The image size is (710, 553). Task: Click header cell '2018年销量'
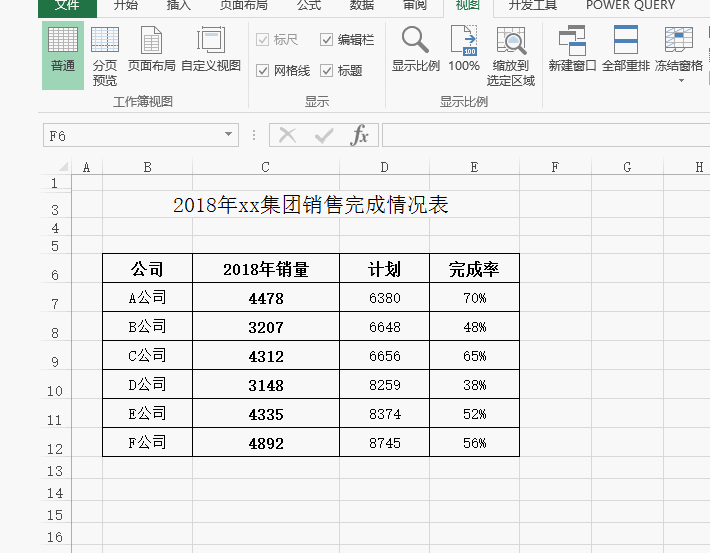[x=266, y=268]
